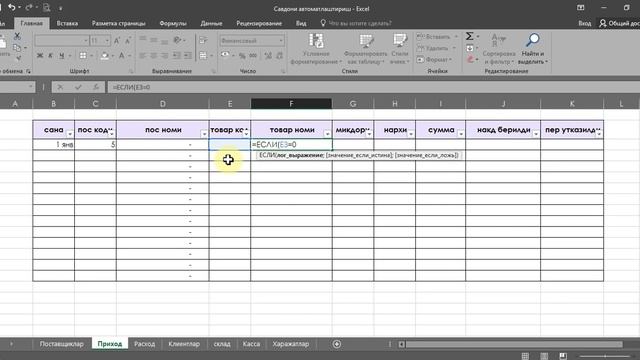Screen dimensions: 640x360
Task: Click the Вход sign-in link
Action: [x=584, y=23]
